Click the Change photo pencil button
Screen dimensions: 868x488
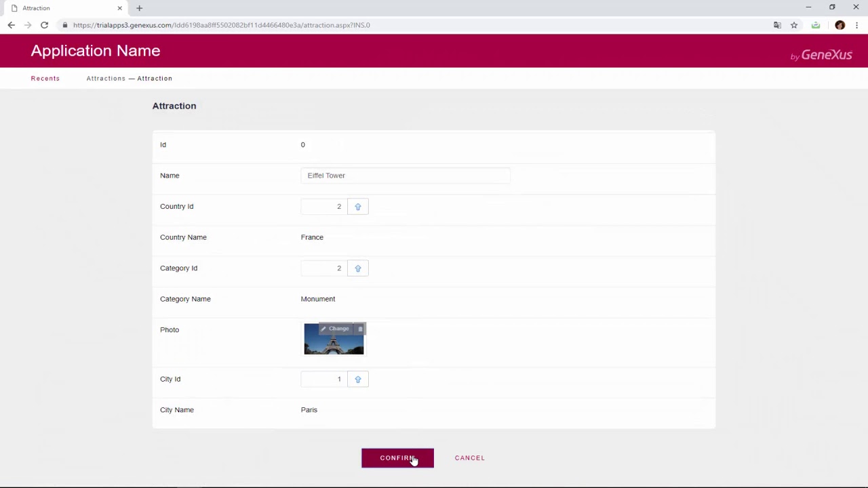click(335, 329)
